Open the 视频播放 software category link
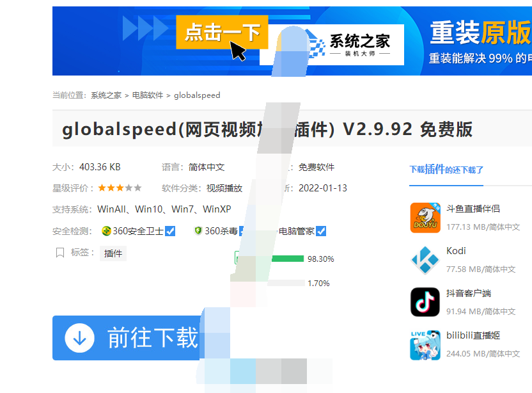 pos(224,188)
